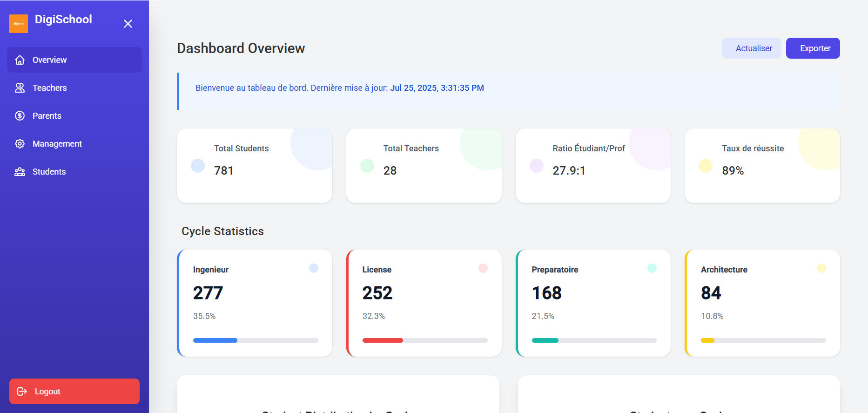Image resolution: width=868 pixels, height=413 pixels.
Task: Close the sidebar with the X icon
Action: (x=128, y=24)
